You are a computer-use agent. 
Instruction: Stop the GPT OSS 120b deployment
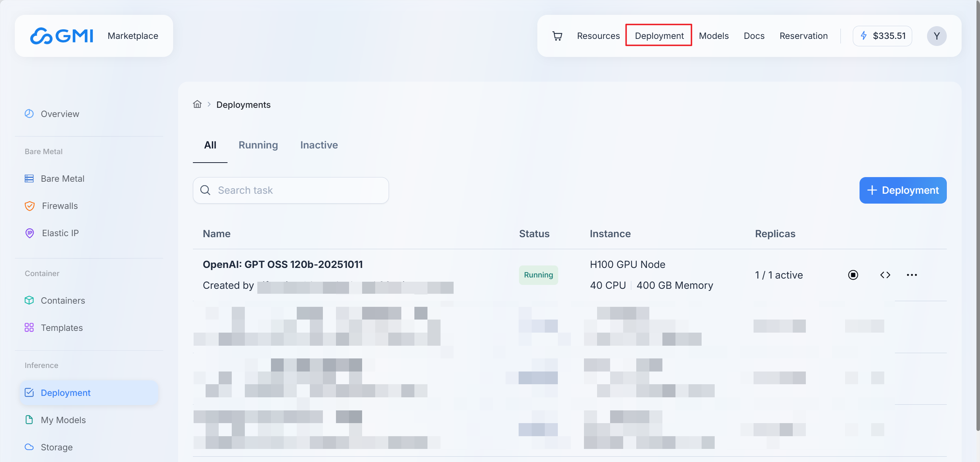click(852, 275)
